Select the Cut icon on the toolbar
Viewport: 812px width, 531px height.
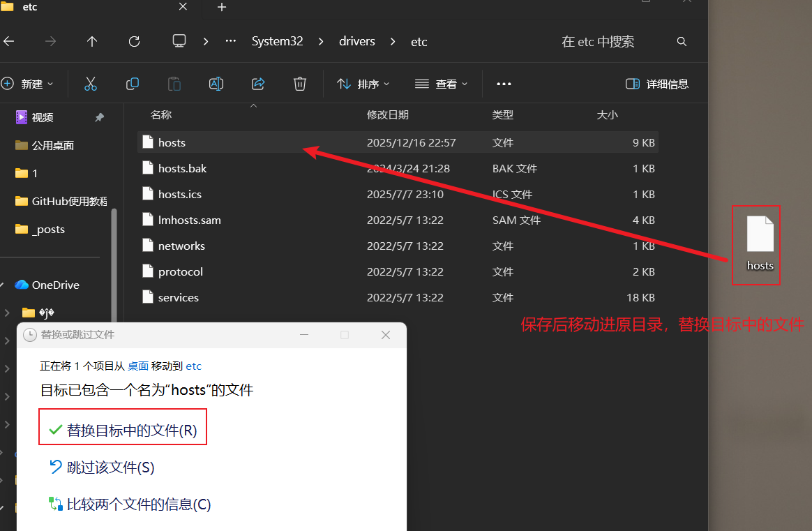coord(91,83)
